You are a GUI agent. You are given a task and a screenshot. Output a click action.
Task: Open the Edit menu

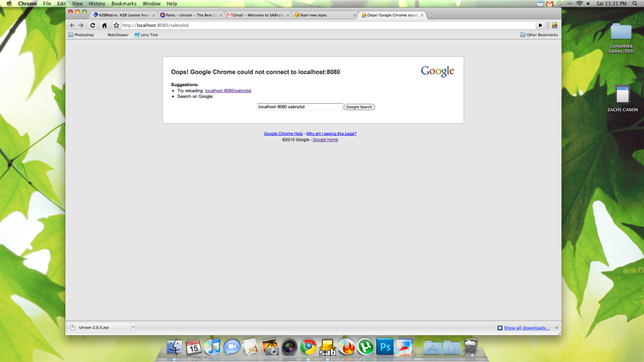tap(62, 4)
